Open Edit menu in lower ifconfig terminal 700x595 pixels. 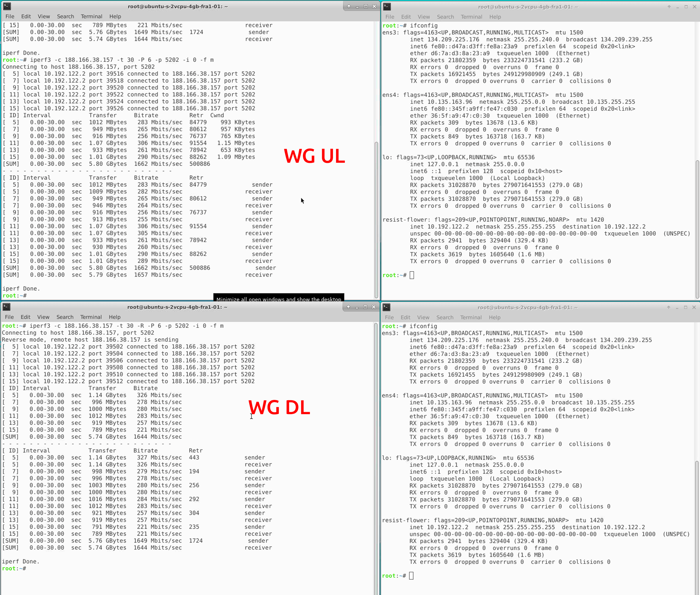(405, 317)
